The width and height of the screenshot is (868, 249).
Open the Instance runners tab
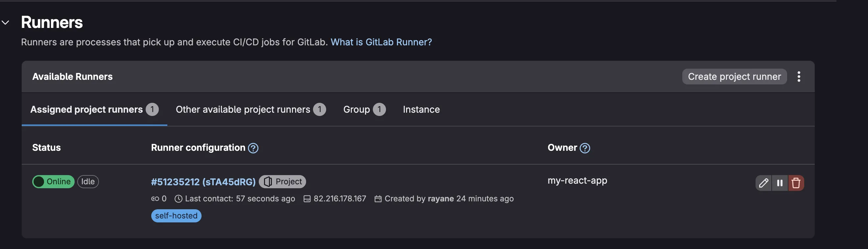[421, 109]
